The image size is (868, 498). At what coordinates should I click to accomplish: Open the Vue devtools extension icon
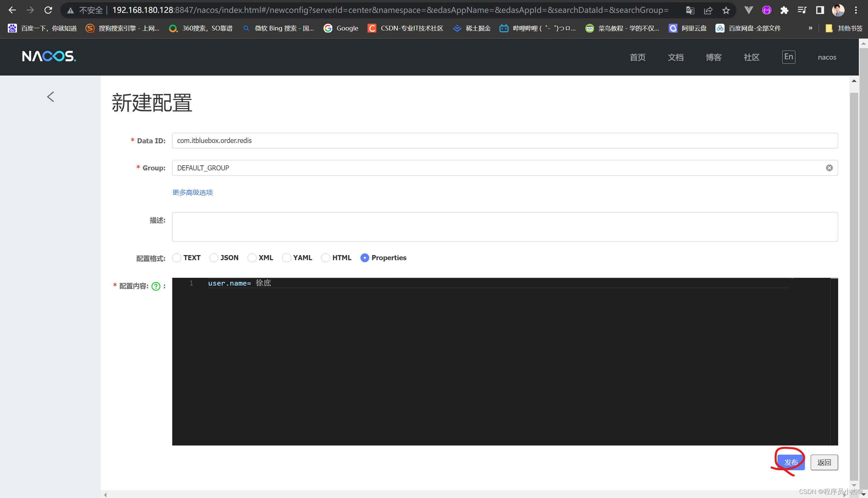tap(749, 10)
